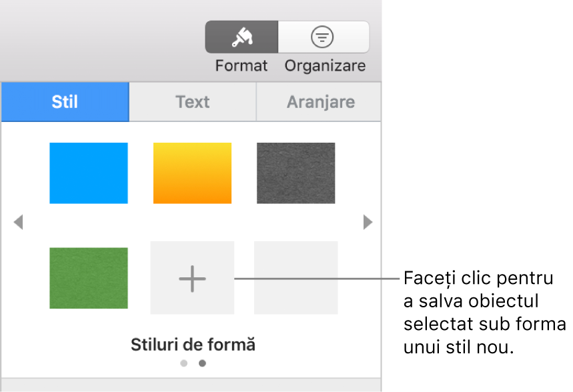573x392 pixels.
Task: Select the Format paintbrush icon
Action: pos(241,37)
